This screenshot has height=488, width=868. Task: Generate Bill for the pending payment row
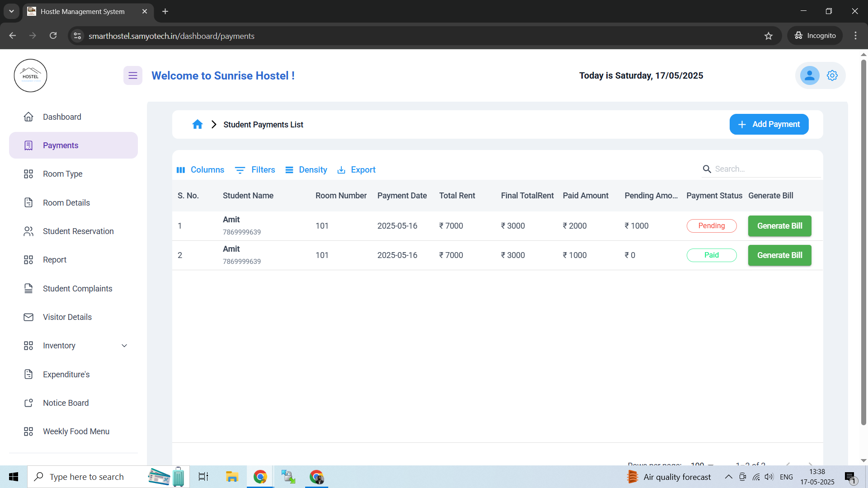[779, 226]
